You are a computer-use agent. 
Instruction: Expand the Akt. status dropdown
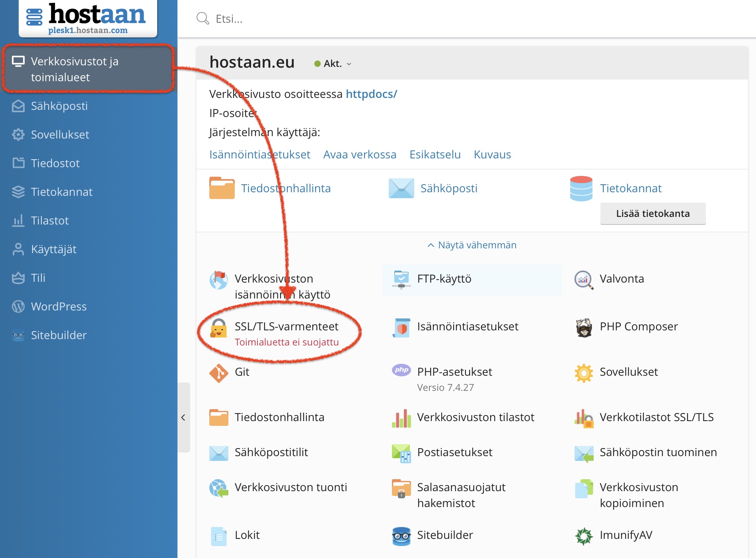pyautogui.click(x=333, y=64)
